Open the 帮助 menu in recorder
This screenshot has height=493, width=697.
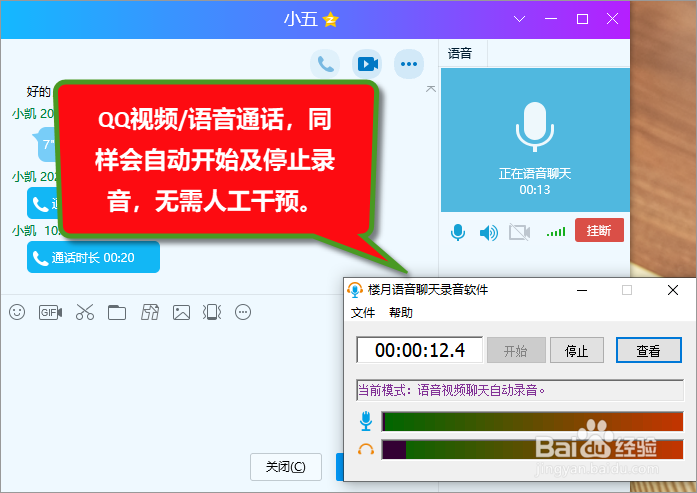(401, 313)
